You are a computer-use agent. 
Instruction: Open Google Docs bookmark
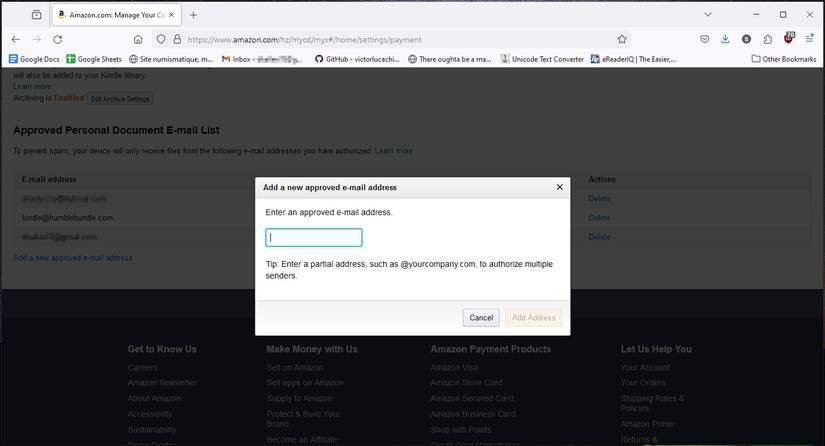[34, 59]
